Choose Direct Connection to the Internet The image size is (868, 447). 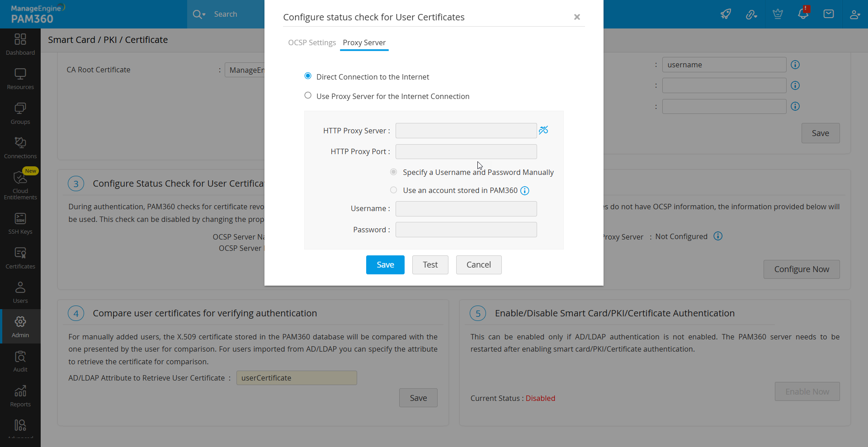tap(308, 76)
